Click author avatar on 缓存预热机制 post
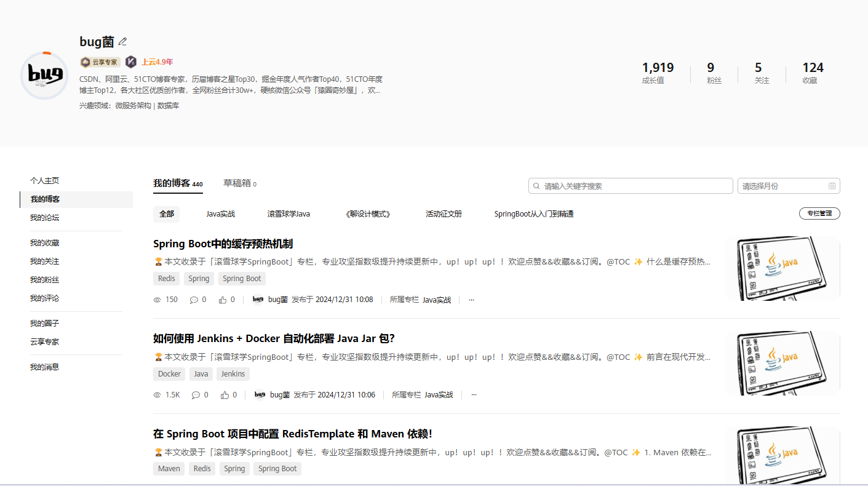This screenshot has width=868, height=486. point(258,300)
